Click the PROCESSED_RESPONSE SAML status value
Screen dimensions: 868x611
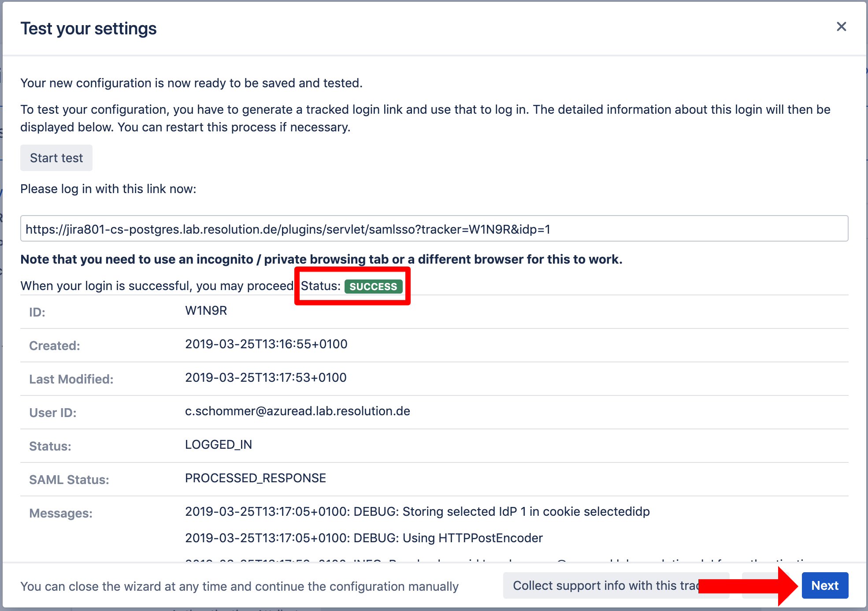[256, 478]
